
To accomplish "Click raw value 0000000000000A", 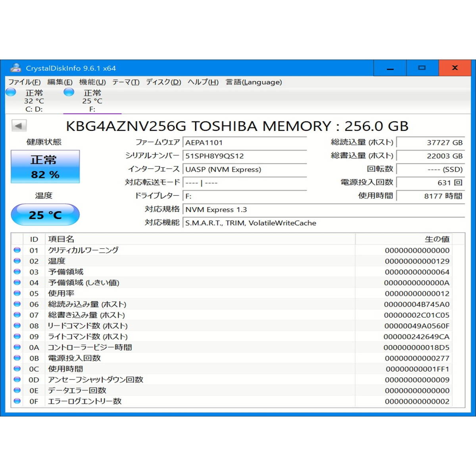I will (417, 283).
